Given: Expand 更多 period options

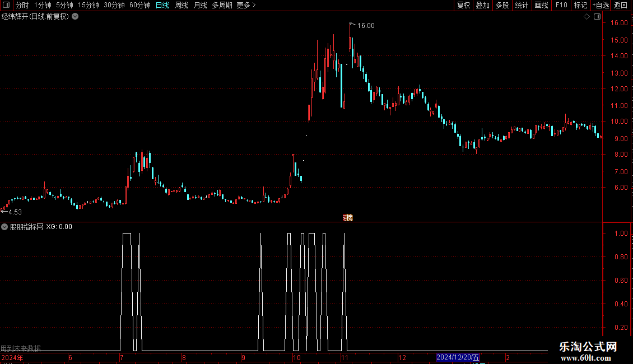Looking at the screenshot, I should pos(246,5).
